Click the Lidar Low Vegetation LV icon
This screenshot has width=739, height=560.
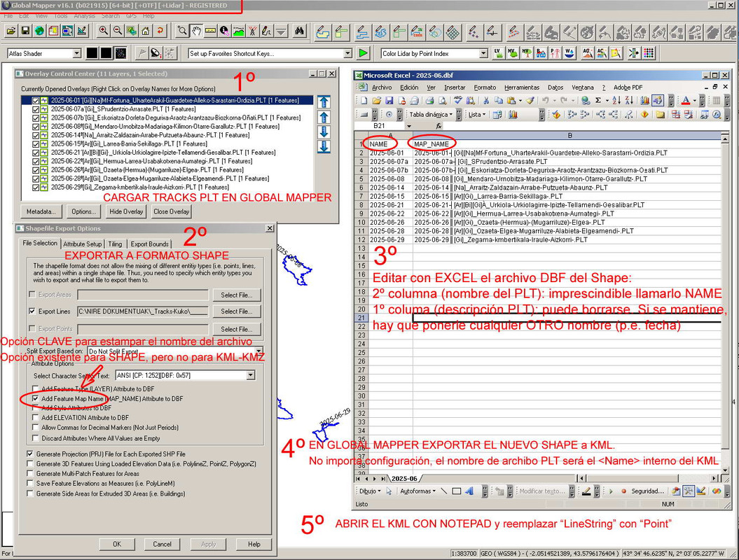tap(498, 53)
